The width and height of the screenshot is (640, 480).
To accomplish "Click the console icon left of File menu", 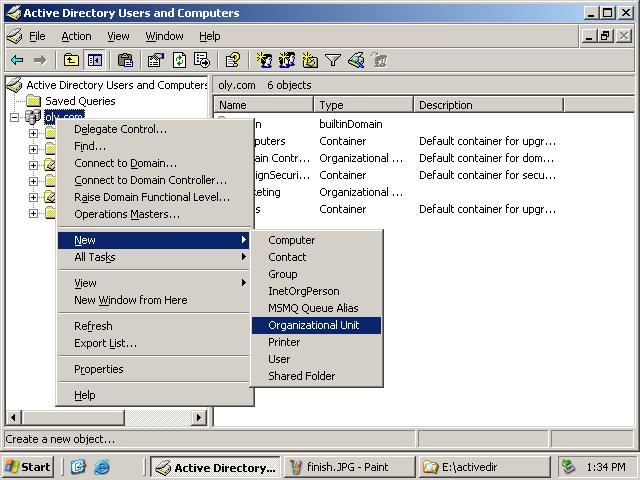I will [x=15, y=36].
